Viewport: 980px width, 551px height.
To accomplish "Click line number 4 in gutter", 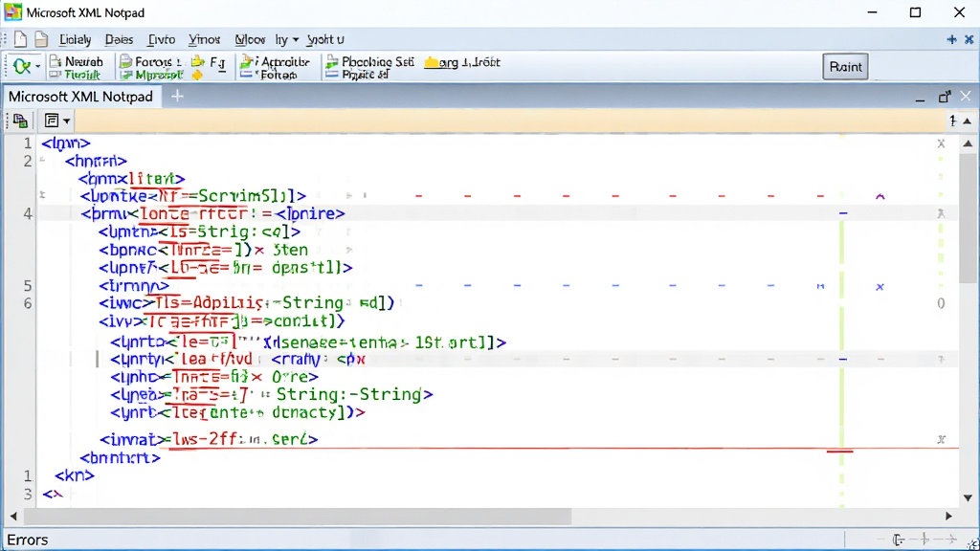I will point(28,213).
